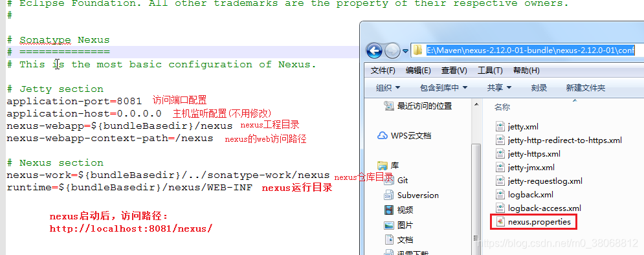The height and width of the screenshot is (255, 644).
Task: Click the Explorer forward navigation arrow
Action: click(393, 50)
